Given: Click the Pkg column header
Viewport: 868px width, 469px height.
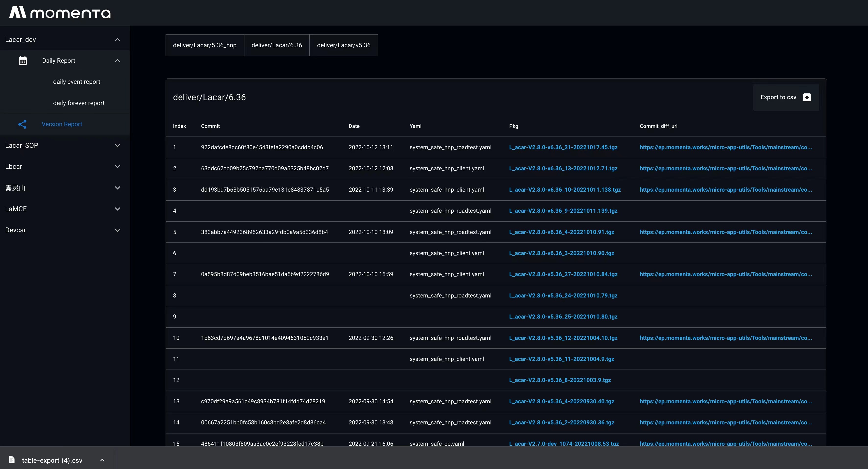Looking at the screenshot, I should click(x=514, y=126).
